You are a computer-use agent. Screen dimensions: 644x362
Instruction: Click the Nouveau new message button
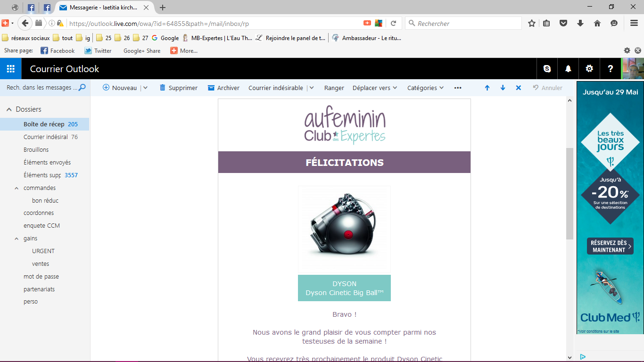click(120, 88)
